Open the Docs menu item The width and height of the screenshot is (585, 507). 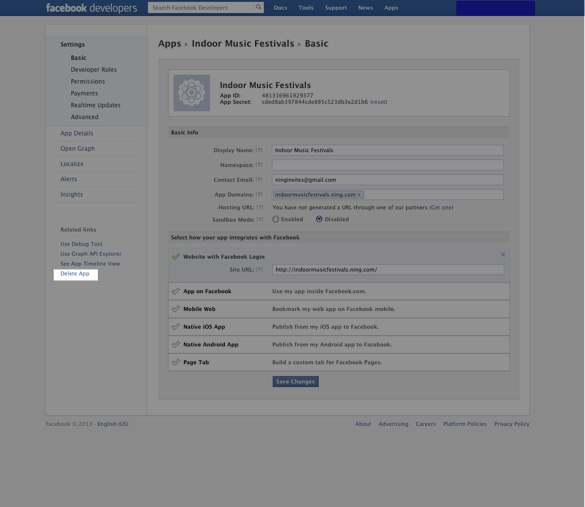280,7
